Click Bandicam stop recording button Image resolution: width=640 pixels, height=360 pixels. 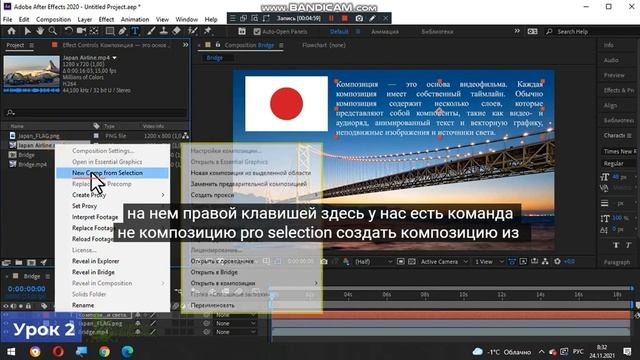tap(345, 18)
